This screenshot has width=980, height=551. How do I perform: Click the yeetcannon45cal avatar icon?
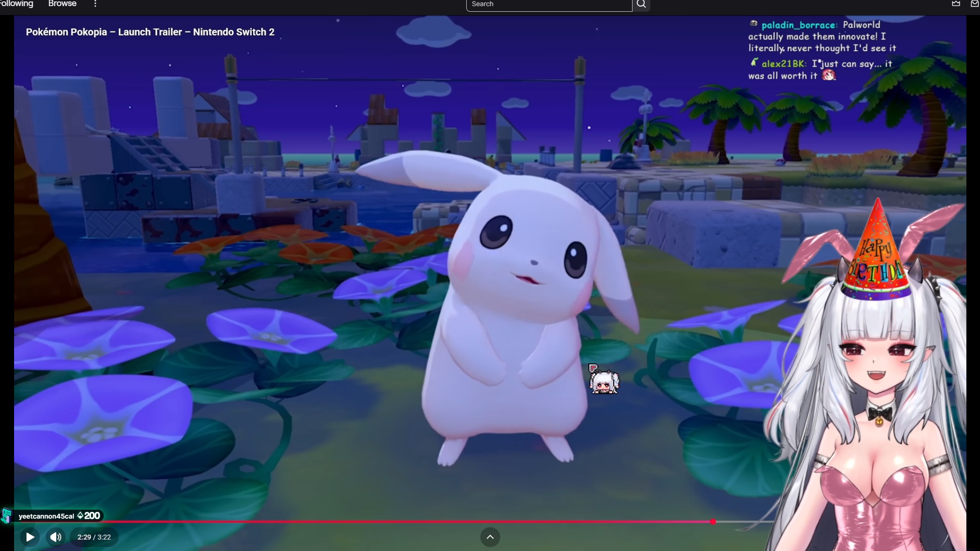tap(7, 516)
